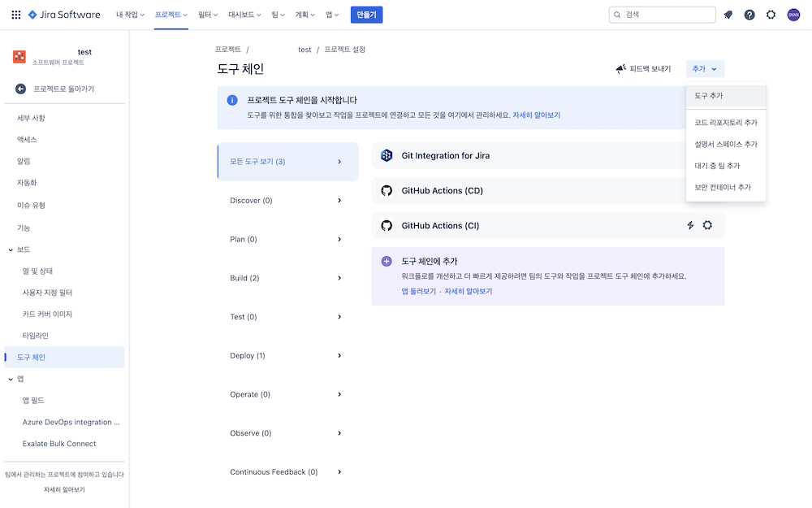Open the settings gear in top bar
Image resolution: width=812 pixels, height=508 pixels.
click(x=771, y=15)
